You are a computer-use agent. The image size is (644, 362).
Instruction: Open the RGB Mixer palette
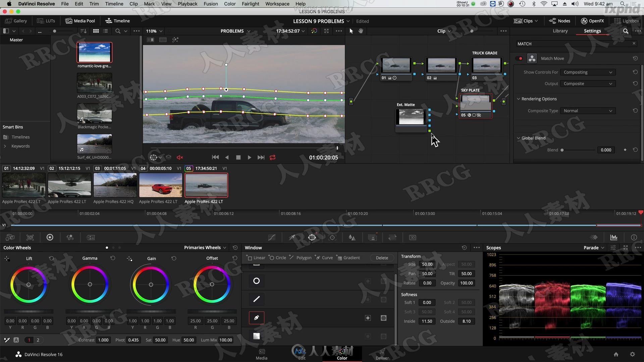pyautogui.click(x=70, y=237)
